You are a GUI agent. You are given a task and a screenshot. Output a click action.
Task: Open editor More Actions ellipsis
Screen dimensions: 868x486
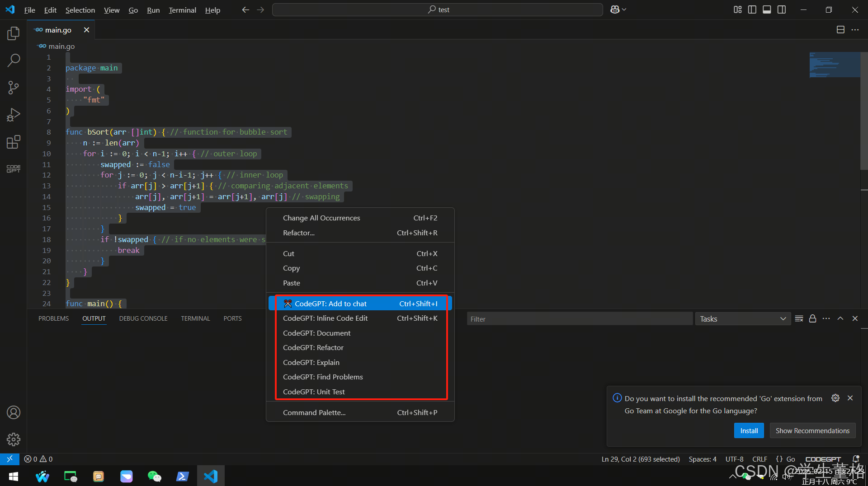pyautogui.click(x=855, y=30)
